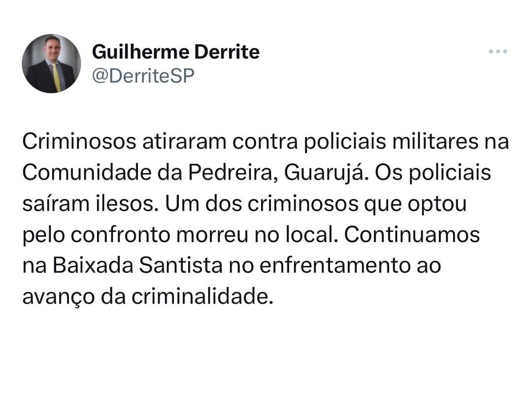Click the empty white area below the tweet

coord(266,359)
